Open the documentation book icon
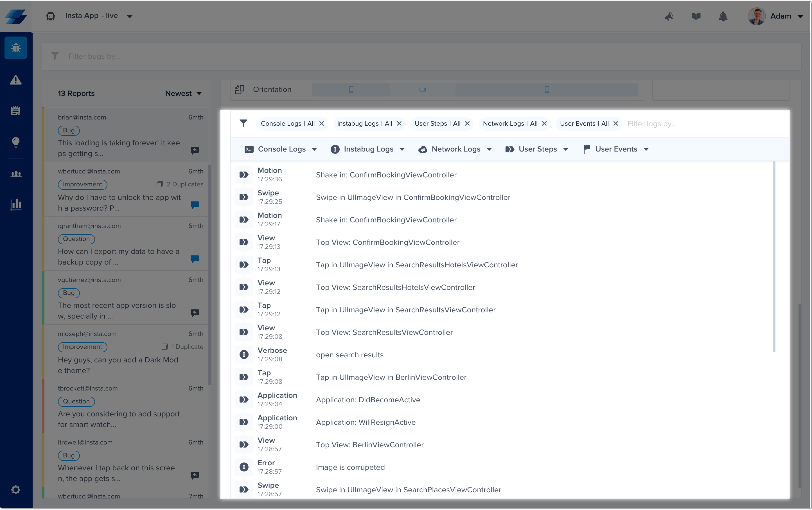 click(x=696, y=16)
